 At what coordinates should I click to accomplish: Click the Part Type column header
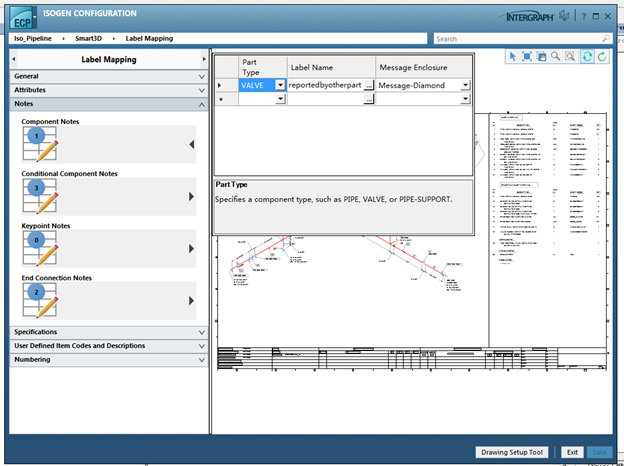click(263, 67)
